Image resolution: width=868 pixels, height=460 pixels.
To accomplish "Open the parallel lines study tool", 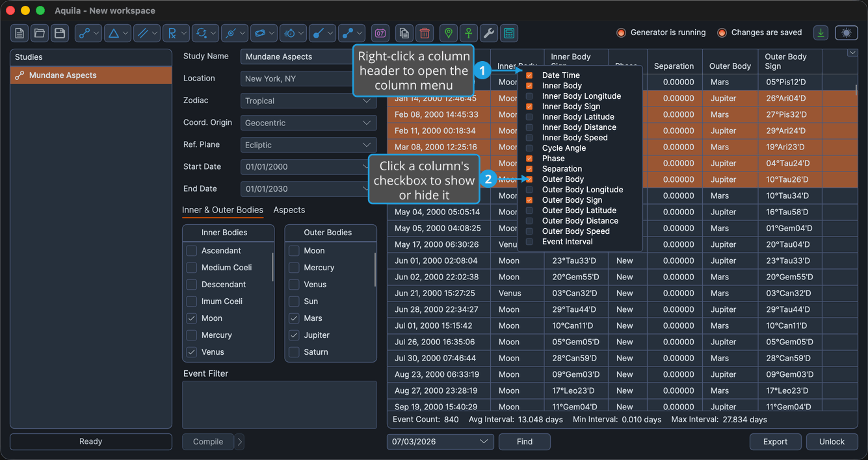I will (x=147, y=32).
